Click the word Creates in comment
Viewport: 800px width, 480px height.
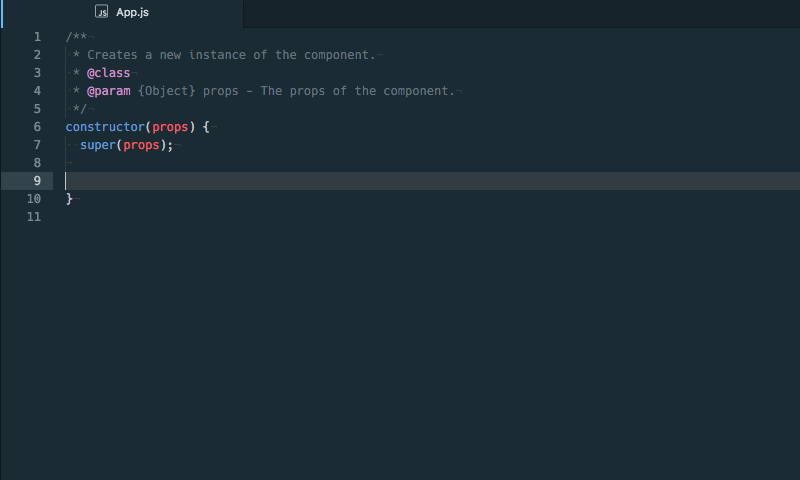click(x=112, y=55)
